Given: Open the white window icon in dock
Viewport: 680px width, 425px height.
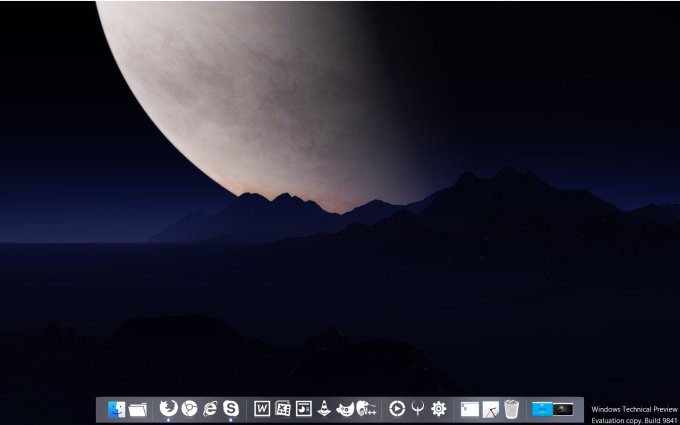Looking at the screenshot, I should coord(469,408).
